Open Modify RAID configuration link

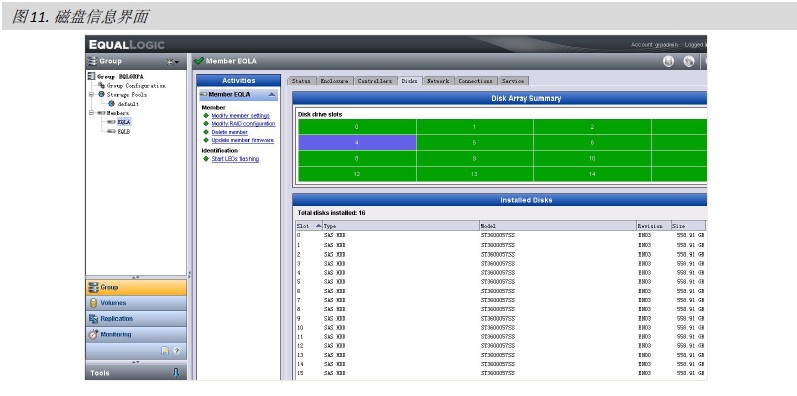point(243,124)
